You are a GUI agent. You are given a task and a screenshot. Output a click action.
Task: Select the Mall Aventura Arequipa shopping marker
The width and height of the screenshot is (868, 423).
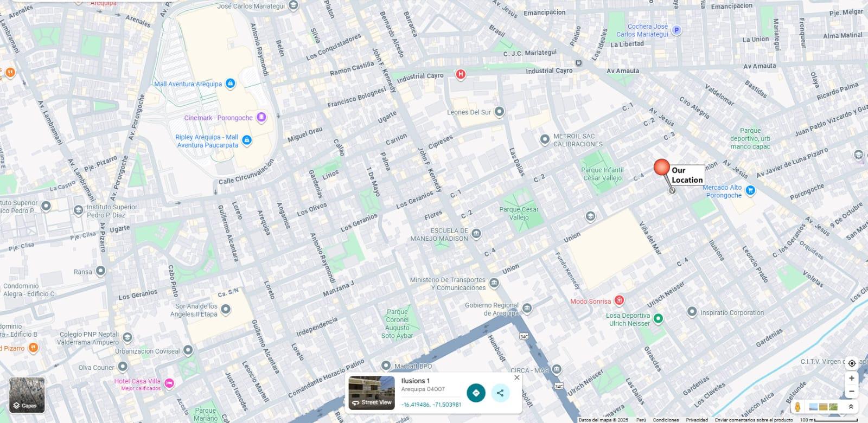(x=230, y=84)
